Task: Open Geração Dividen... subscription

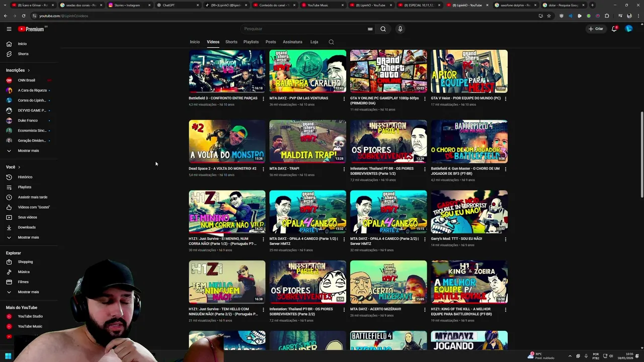Action: tap(31, 141)
